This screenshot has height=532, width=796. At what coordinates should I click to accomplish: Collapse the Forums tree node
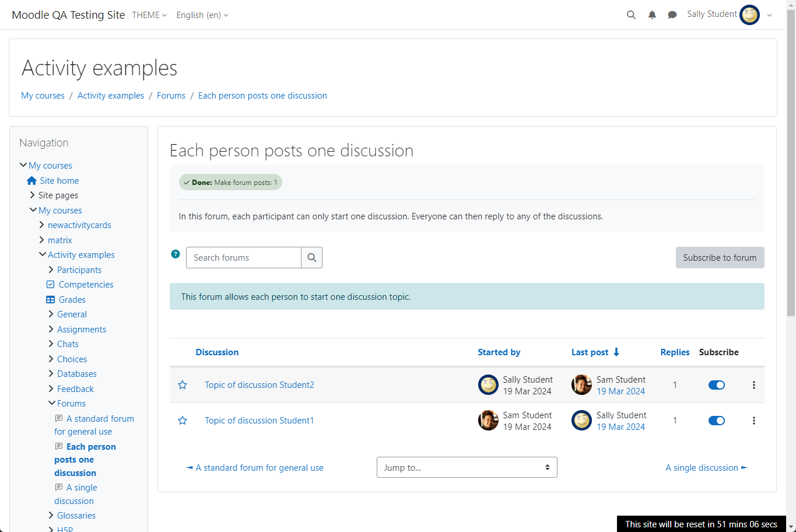click(52, 404)
